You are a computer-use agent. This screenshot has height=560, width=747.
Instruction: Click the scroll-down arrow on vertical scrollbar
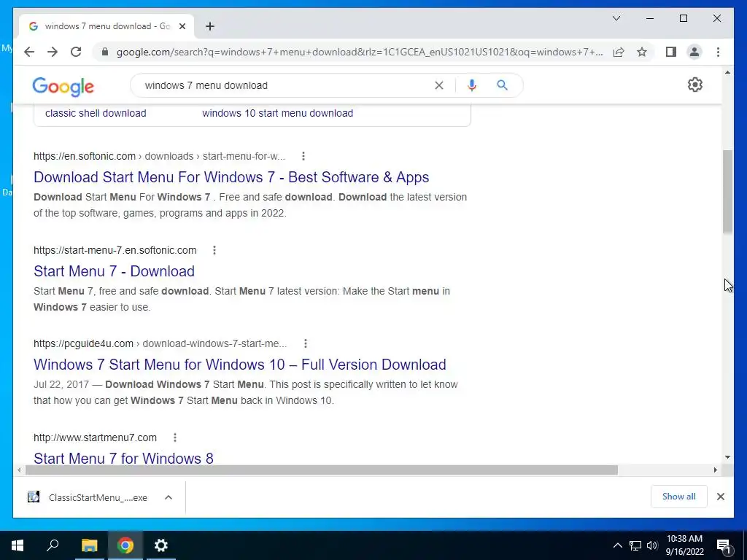[x=727, y=457]
